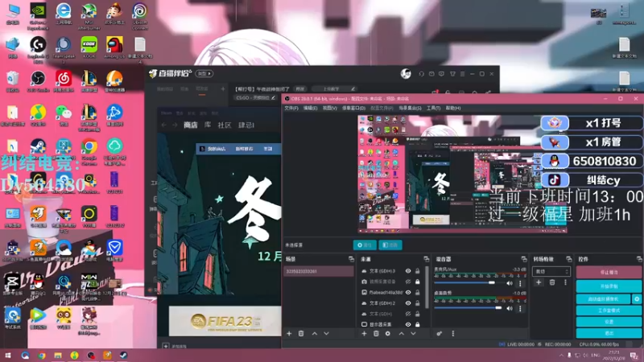Viewport: 644px width, 362px height.
Task: Enable 工作室模式 studio mode
Action: 609,311
